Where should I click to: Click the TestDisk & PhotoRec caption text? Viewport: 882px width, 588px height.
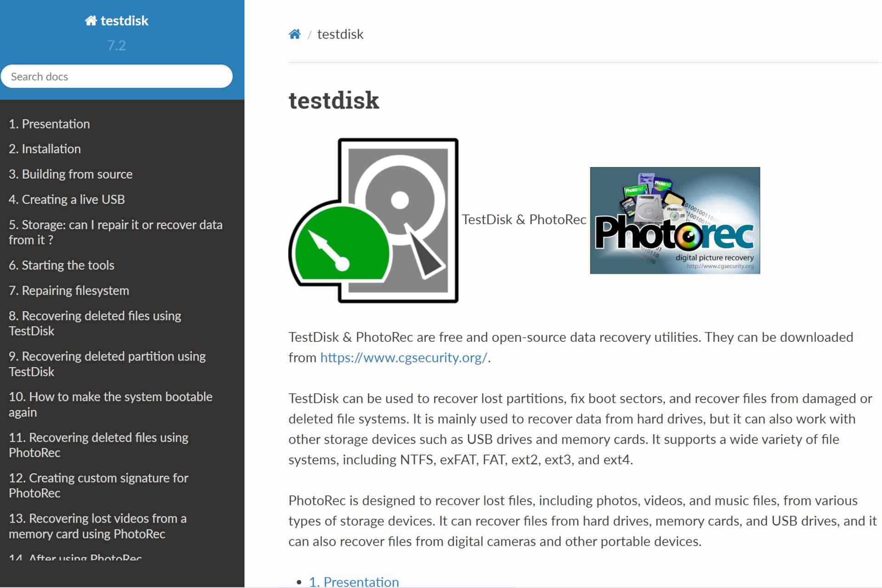tap(524, 220)
